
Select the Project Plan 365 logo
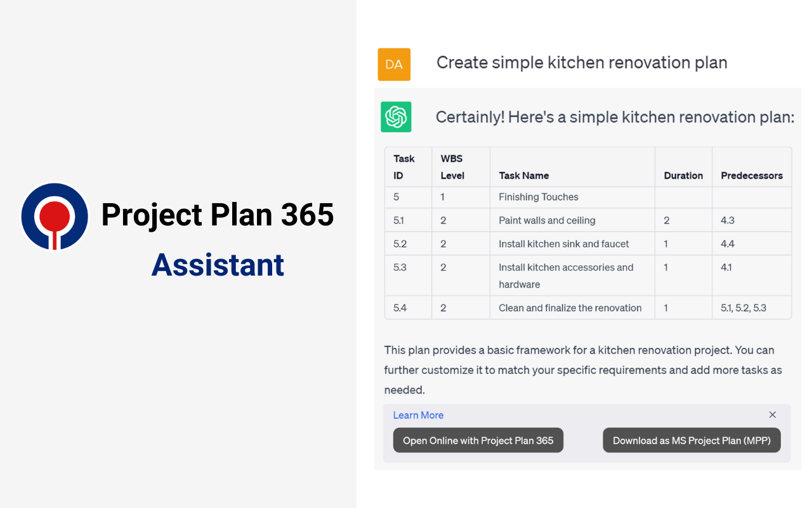coord(55,216)
